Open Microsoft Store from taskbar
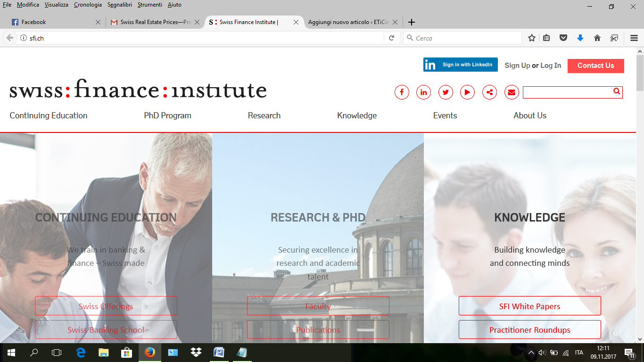 click(x=127, y=352)
